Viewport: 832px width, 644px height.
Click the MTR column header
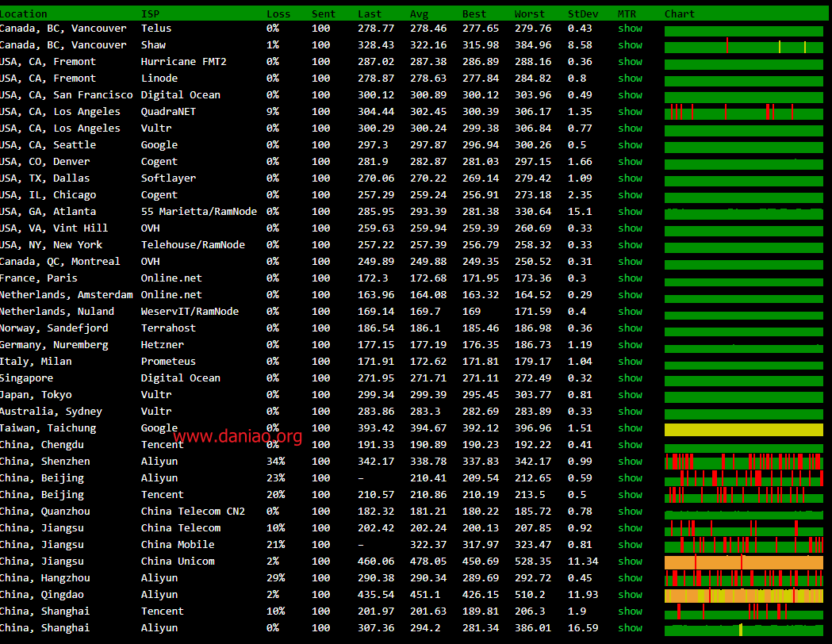coord(627,13)
